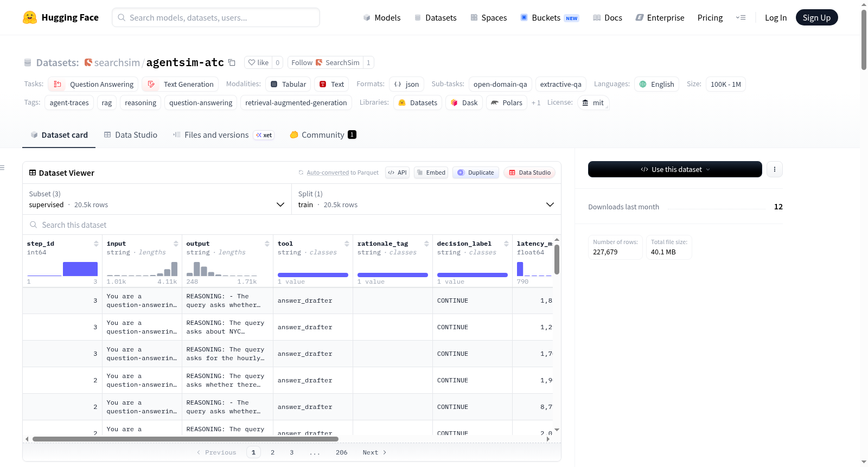Click the Duplicate button
This screenshot has height=467, width=868.
click(x=476, y=172)
